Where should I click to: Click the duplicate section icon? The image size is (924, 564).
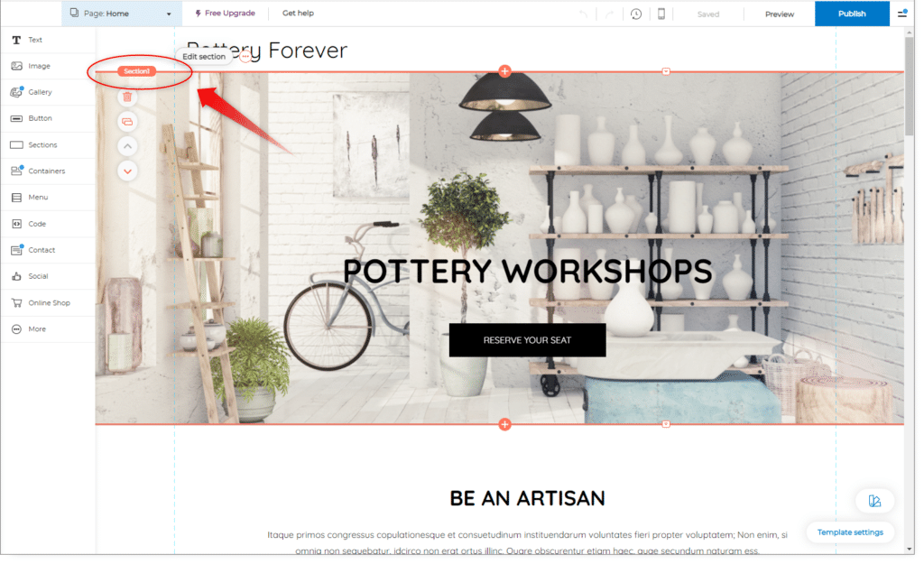(127, 122)
